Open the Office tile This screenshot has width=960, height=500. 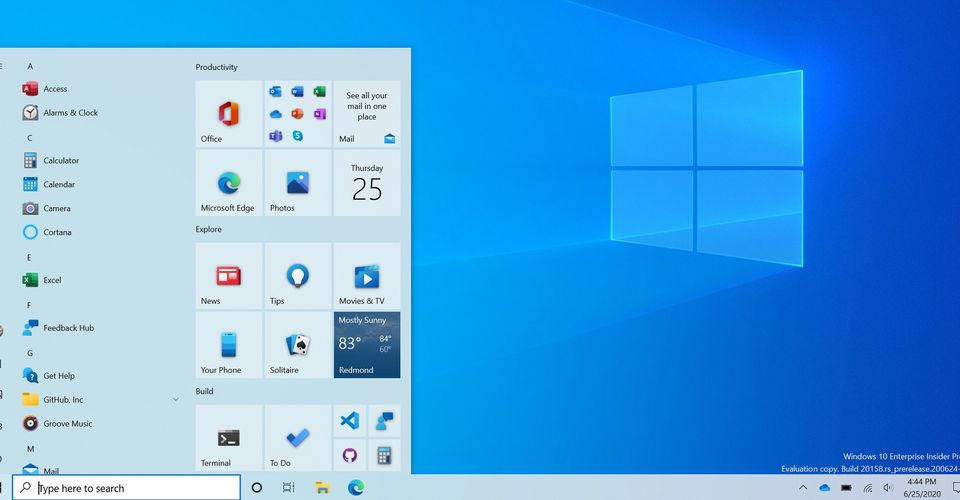228,114
